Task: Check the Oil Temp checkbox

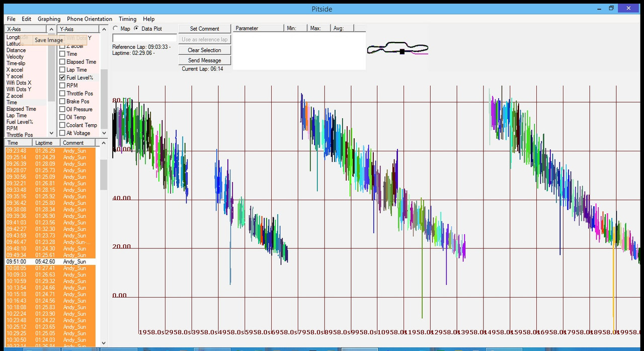Action: point(62,117)
